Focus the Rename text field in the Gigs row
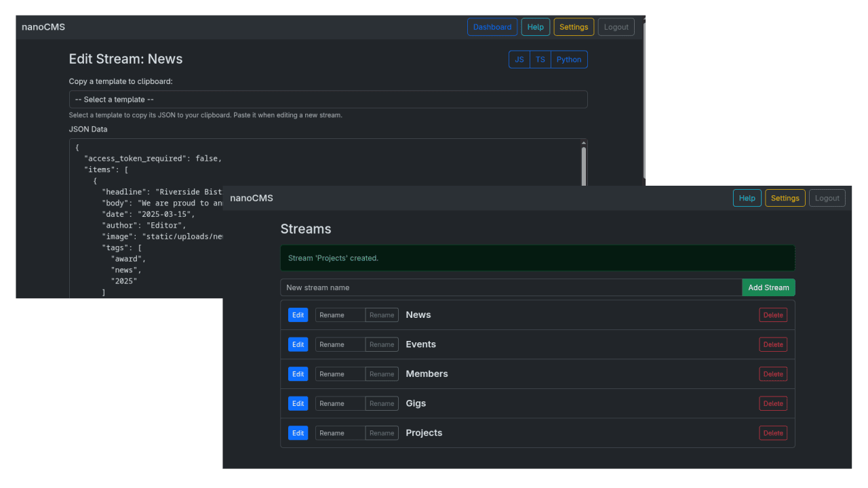This screenshot has height=488, width=868. [x=340, y=403]
